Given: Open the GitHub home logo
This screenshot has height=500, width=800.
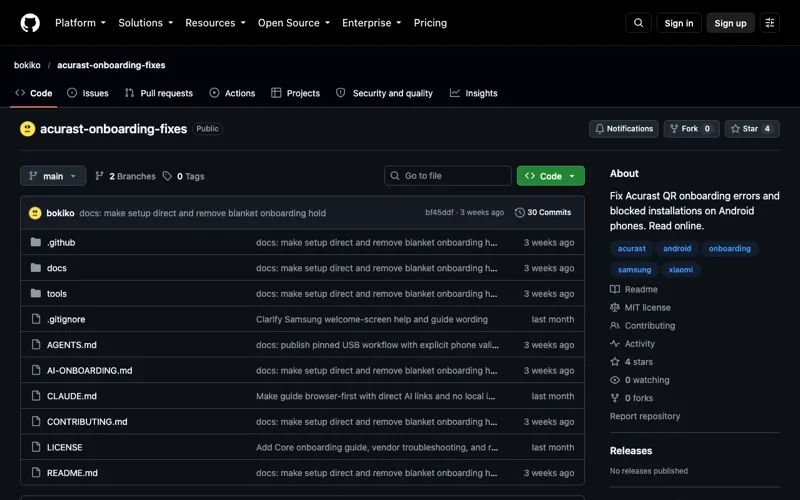Looking at the screenshot, I should pyautogui.click(x=30, y=23).
